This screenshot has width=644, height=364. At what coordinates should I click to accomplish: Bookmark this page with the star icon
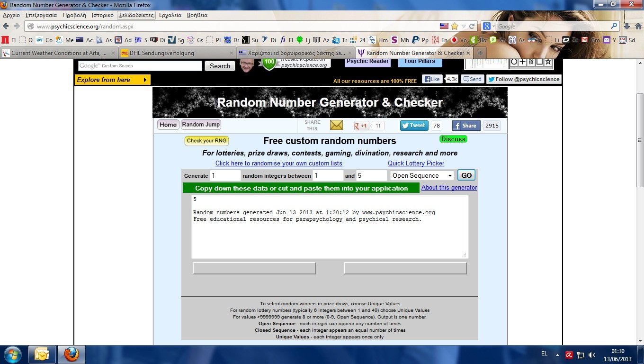pyautogui.click(x=455, y=27)
